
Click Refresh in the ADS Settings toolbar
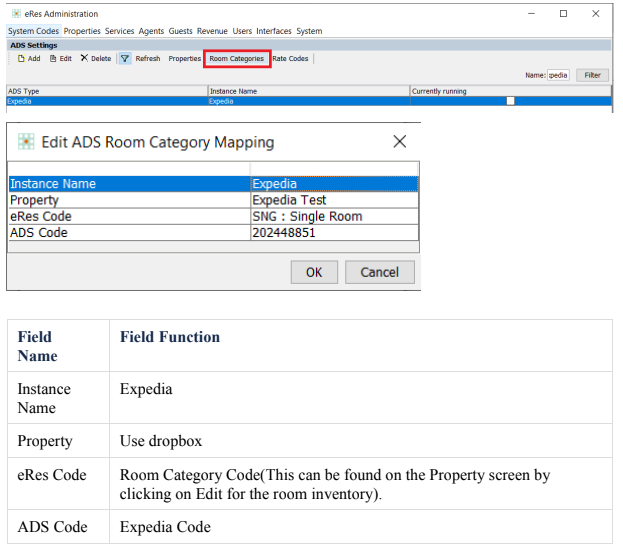click(x=148, y=59)
